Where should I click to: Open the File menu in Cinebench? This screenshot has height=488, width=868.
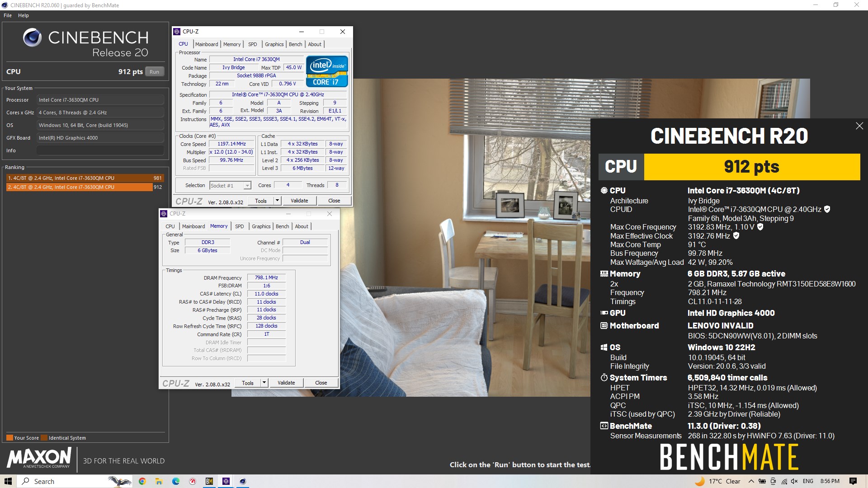(x=8, y=15)
